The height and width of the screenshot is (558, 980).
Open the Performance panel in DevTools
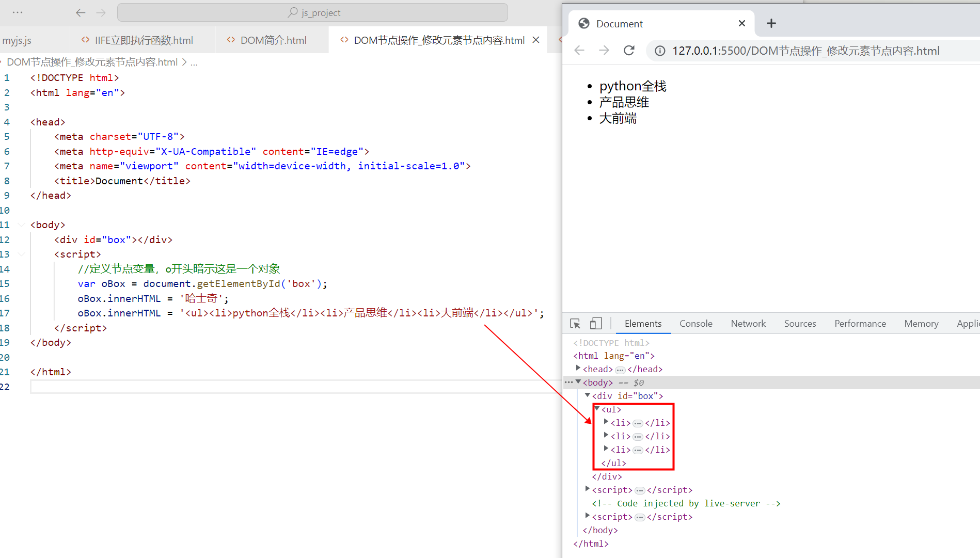point(860,324)
